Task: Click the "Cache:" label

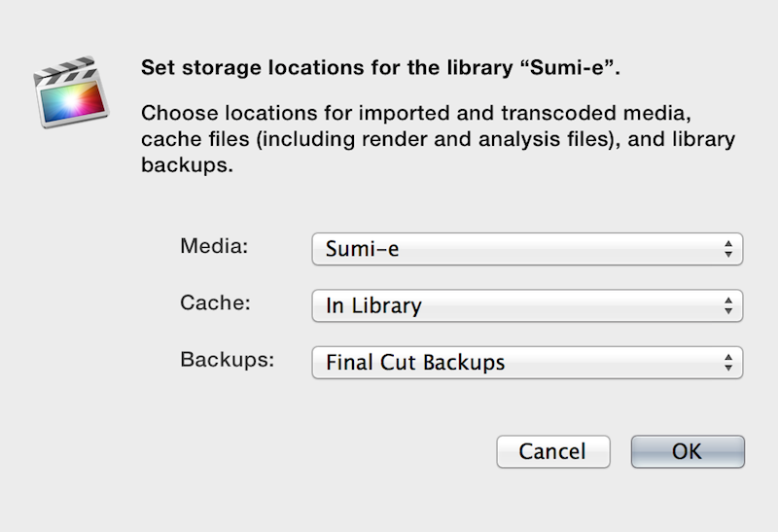Action: tap(216, 302)
